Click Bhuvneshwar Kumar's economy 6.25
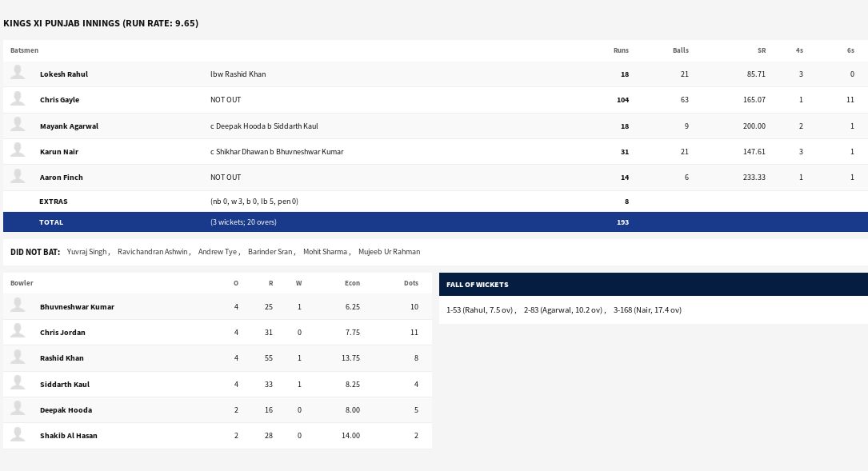Viewport: 868px width, 471px height. [x=353, y=306]
